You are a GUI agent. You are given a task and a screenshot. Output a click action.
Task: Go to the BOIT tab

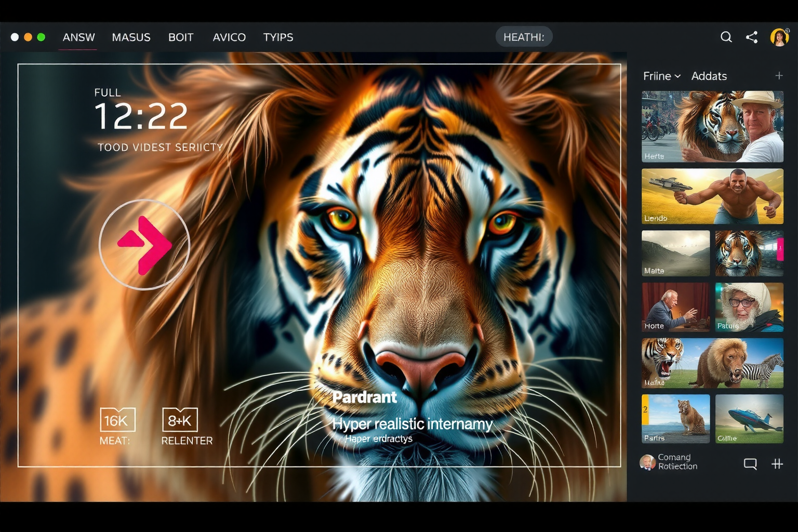[x=181, y=37]
